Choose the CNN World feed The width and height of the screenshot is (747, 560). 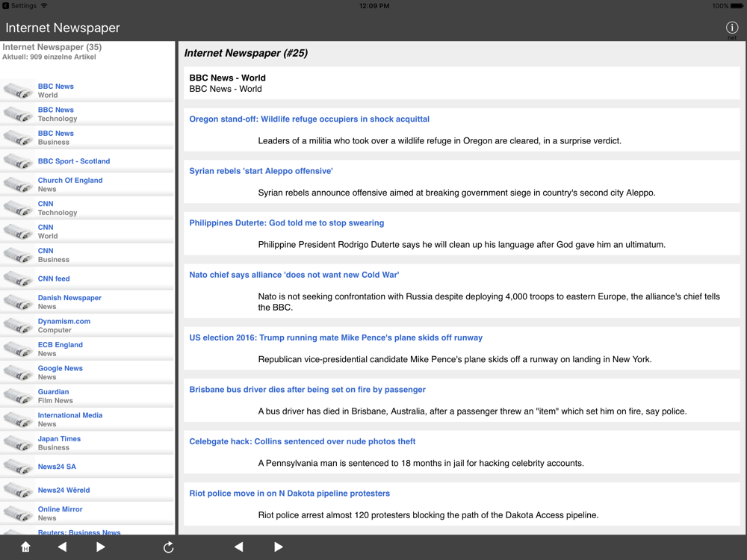point(87,231)
